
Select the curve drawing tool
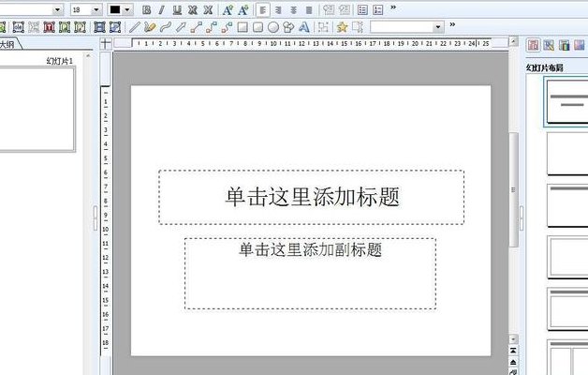166,27
